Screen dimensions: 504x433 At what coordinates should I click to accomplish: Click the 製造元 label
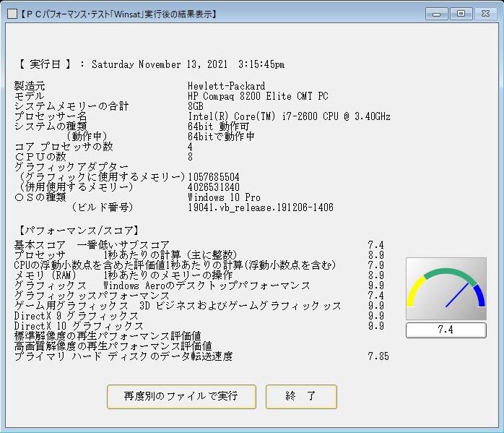(30, 86)
